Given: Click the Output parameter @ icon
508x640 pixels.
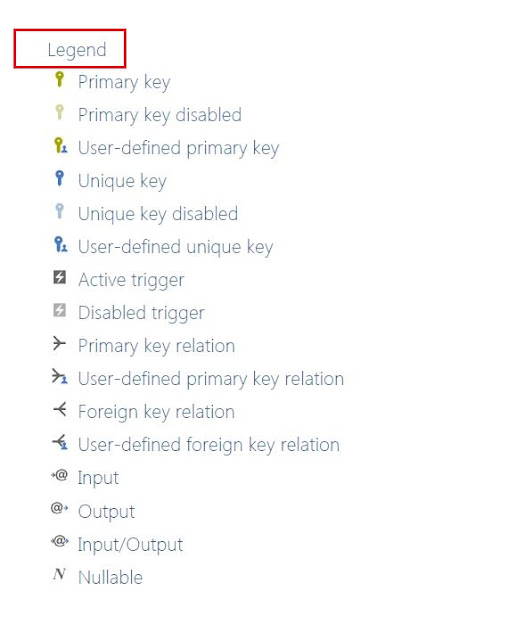Looking at the screenshot, I should point(60,508).
